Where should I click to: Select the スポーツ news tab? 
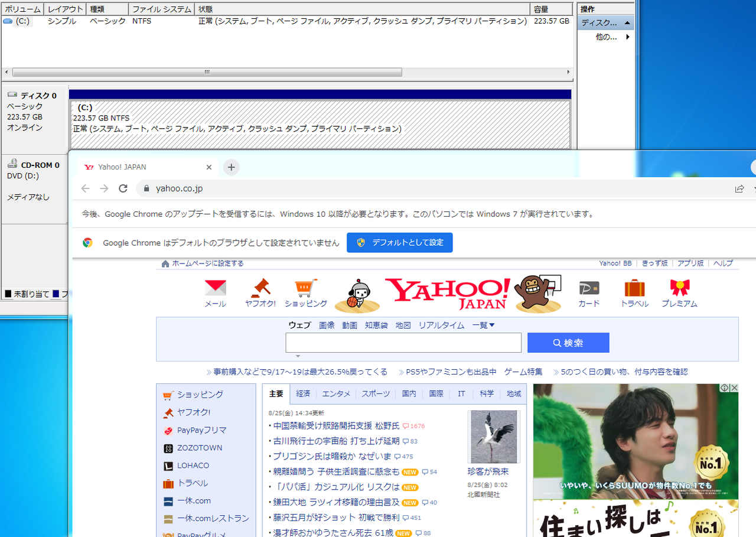[x=376, y=393]
